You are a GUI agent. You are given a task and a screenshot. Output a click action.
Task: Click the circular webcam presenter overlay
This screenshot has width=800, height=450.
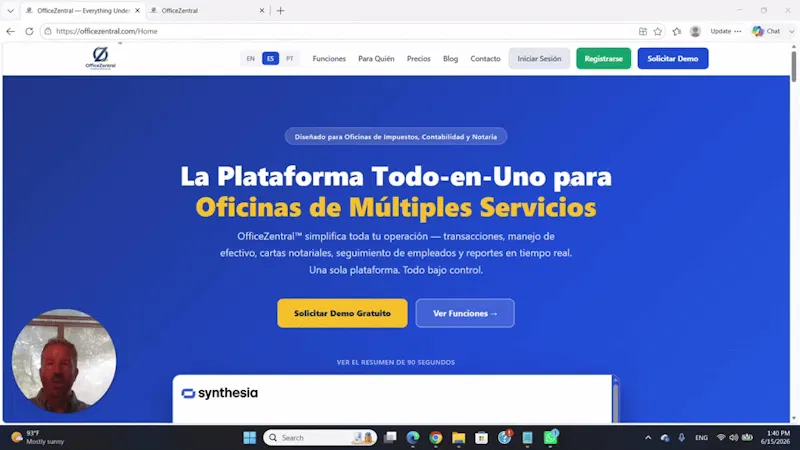[x=64, y=361]
